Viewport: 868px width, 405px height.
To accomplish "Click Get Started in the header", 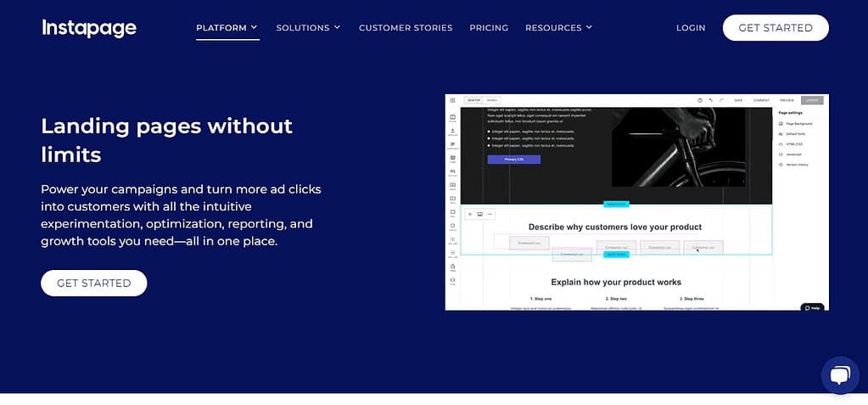I will pos(776,28).
